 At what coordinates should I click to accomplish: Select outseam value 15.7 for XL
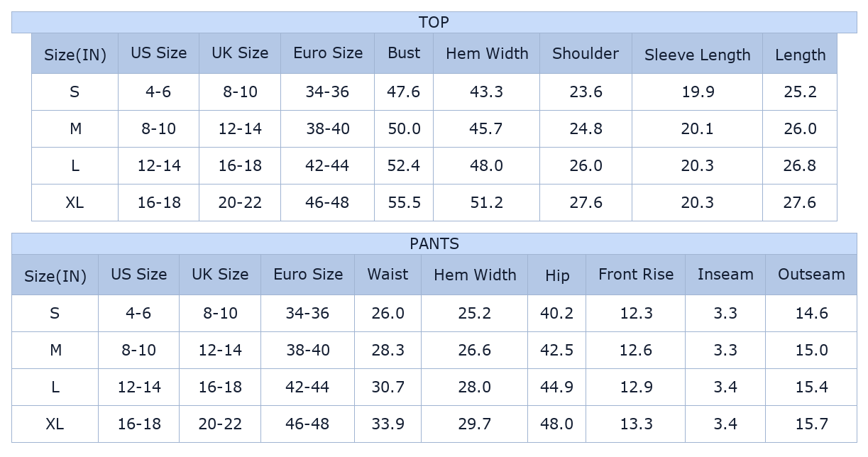[x=811, y=424]
